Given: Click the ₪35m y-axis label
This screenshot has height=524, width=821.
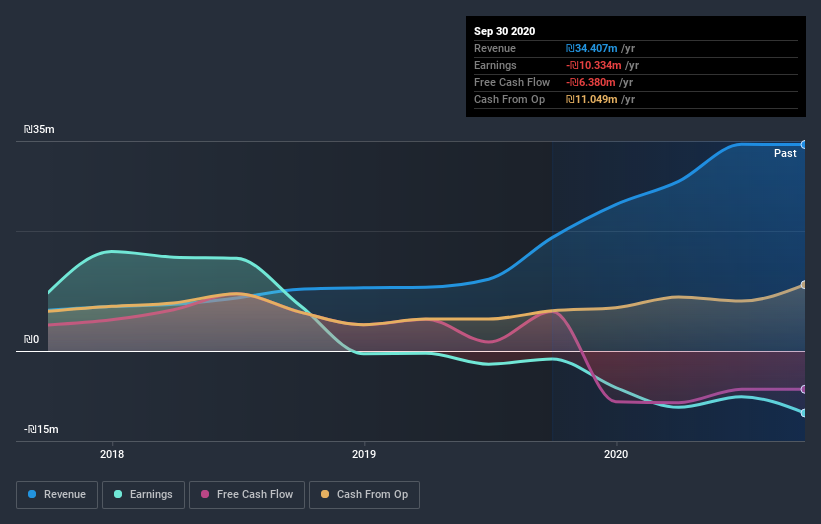Looking at the screenshot, I should coord(39,129).
